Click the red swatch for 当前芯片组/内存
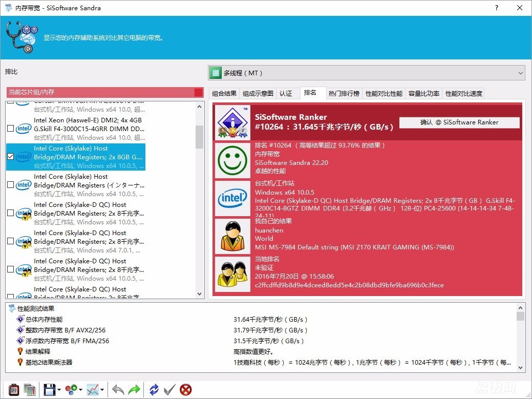The image size is (532, 399). 198,92
